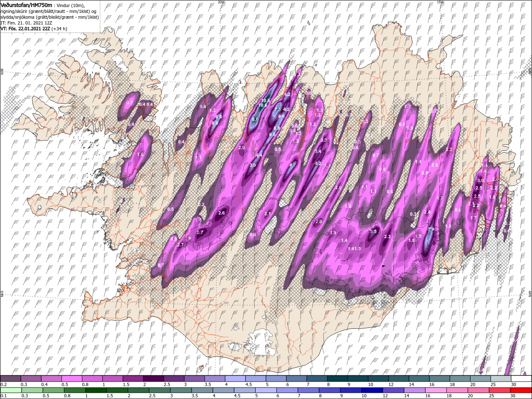
Task: Click the 'slydda/snjókoma' legend description line
Action: pyautogui.click(x=49, y=17)
